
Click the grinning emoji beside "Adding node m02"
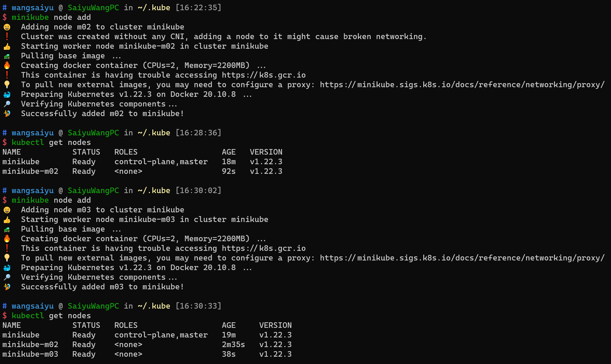point(7,27)
